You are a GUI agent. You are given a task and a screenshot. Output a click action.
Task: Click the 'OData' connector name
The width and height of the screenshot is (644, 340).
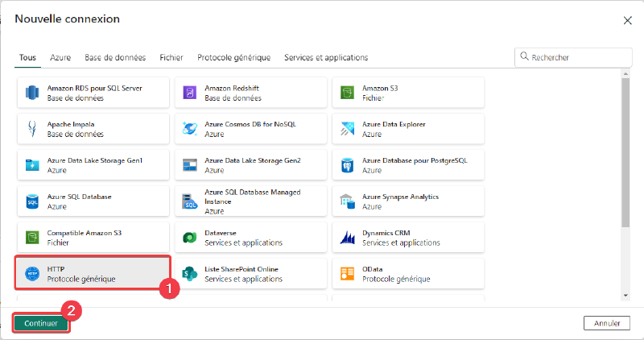(x=372, y=269)
